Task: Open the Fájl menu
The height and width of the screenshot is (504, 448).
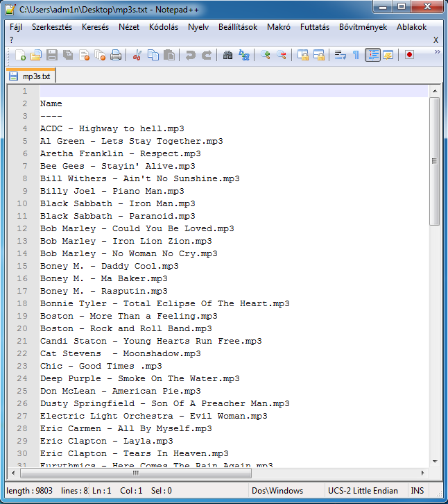Action: click(16, 27)
